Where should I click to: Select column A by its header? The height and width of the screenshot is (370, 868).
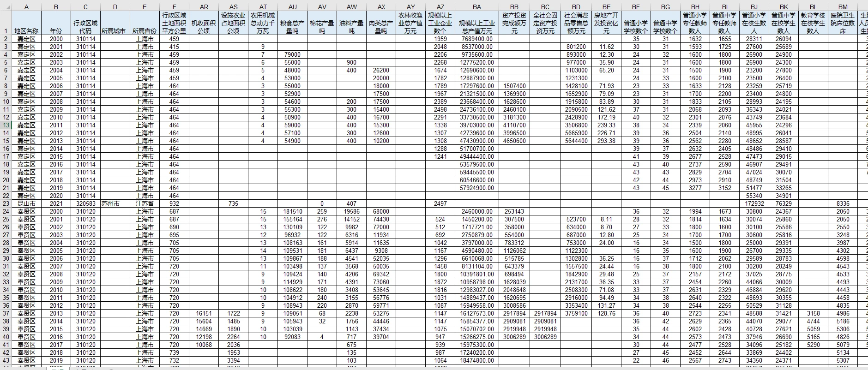[26, 7]
